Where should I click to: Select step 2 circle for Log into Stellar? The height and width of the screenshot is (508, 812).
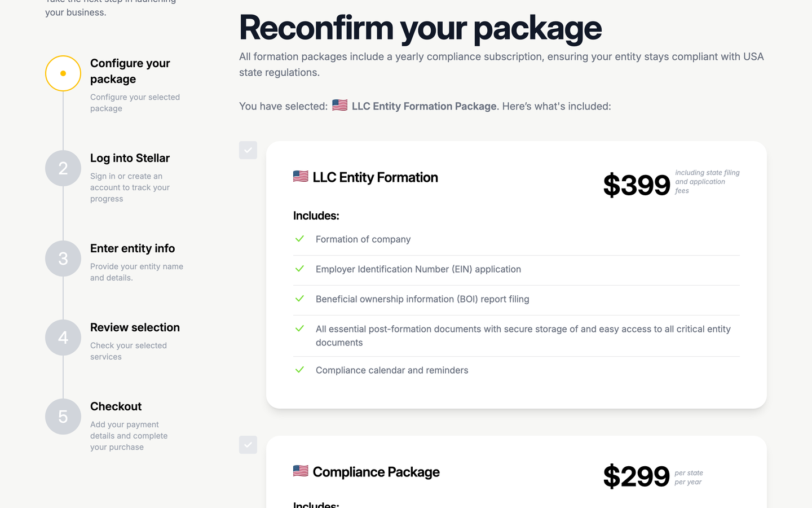point(63,168)
